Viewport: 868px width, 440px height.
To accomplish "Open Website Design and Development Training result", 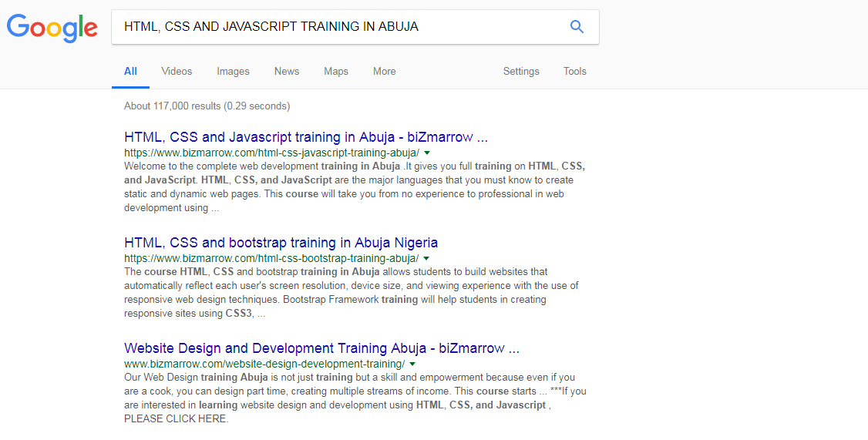I will pos(321,348).
